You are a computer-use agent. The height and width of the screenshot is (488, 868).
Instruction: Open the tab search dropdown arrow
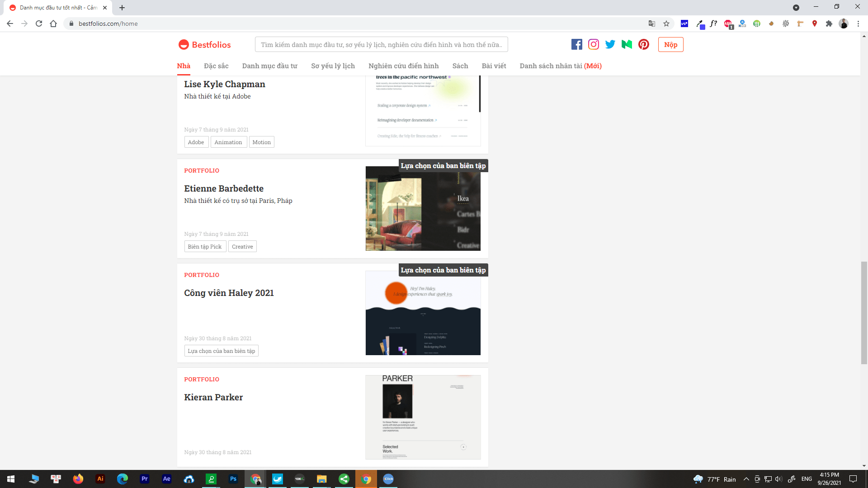point(796,8)
